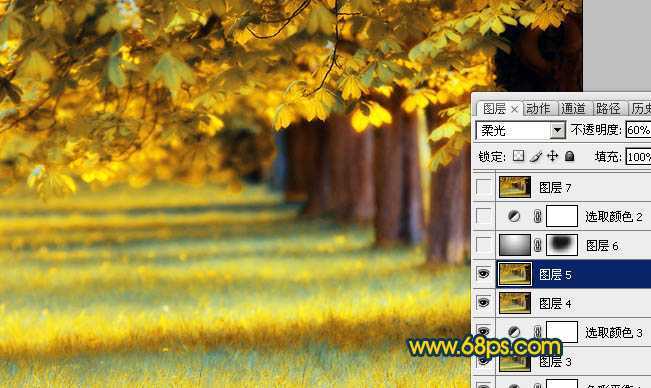Click link icon of 选取颜色 3 mask
This screenshot has height=388, width=651.
(538, 332)
